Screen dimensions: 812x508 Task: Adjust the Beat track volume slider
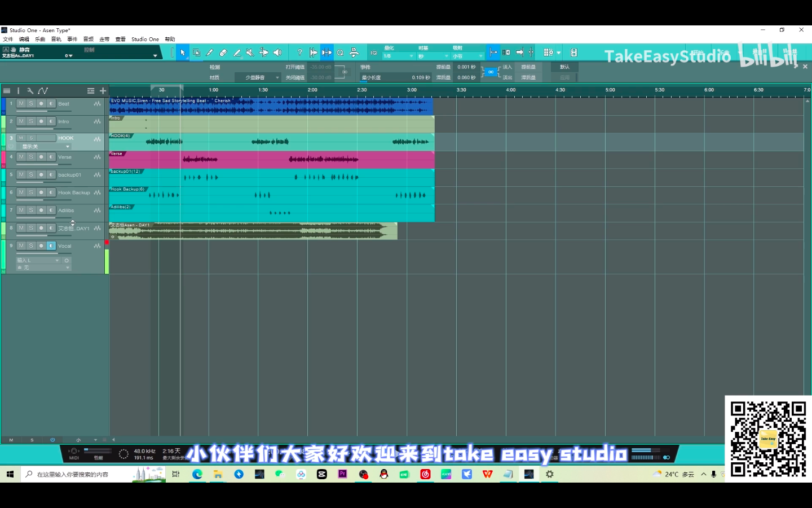click(x=44, y=111)
